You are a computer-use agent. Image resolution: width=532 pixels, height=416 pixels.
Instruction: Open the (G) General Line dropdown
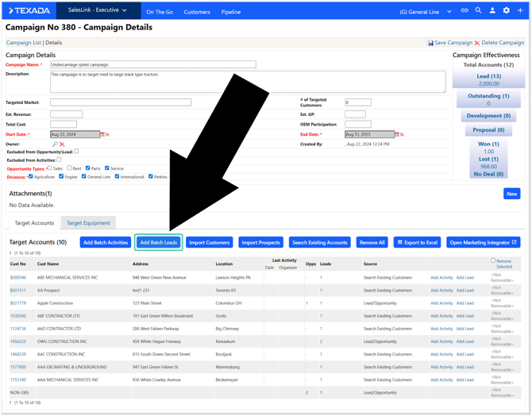(424, 12)
